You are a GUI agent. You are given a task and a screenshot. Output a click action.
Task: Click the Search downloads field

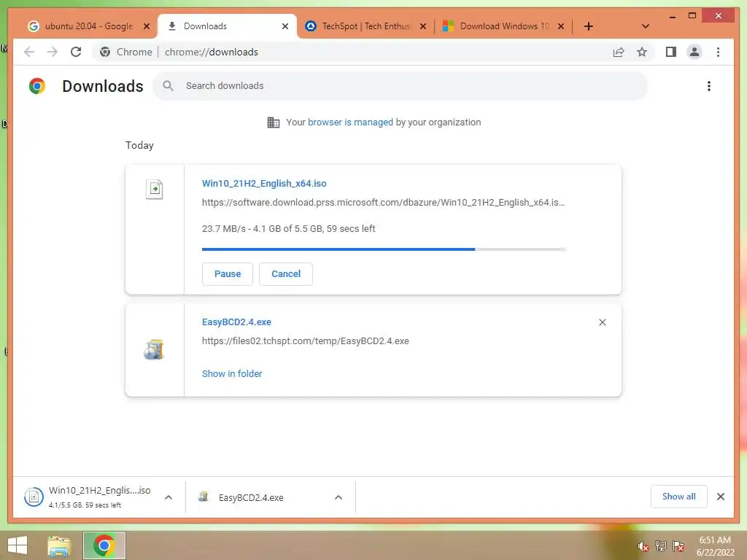click(x=400, y=86)
